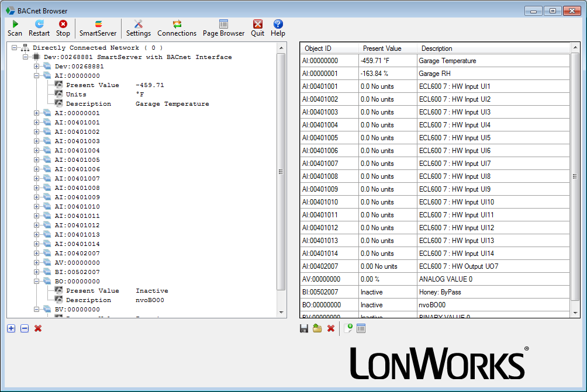Image resolution: width=587 pixels, height=392 pixels.
Task: Click the Description column header
Action: coord(493,48)
